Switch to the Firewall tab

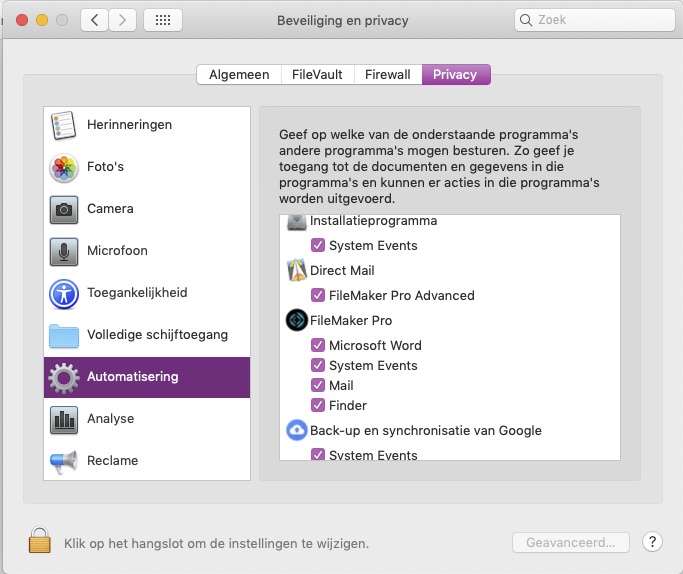(388, 74)
